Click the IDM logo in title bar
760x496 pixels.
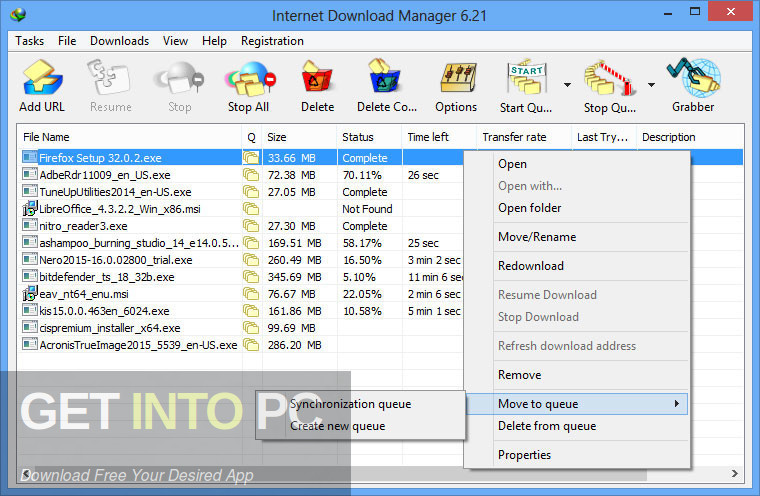coord(18,15)
